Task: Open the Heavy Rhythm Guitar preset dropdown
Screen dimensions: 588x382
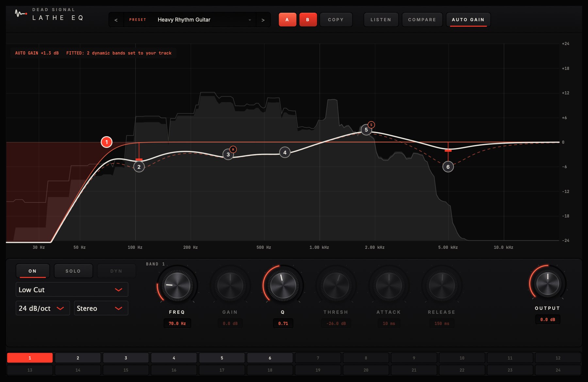Action: (190, 20)
